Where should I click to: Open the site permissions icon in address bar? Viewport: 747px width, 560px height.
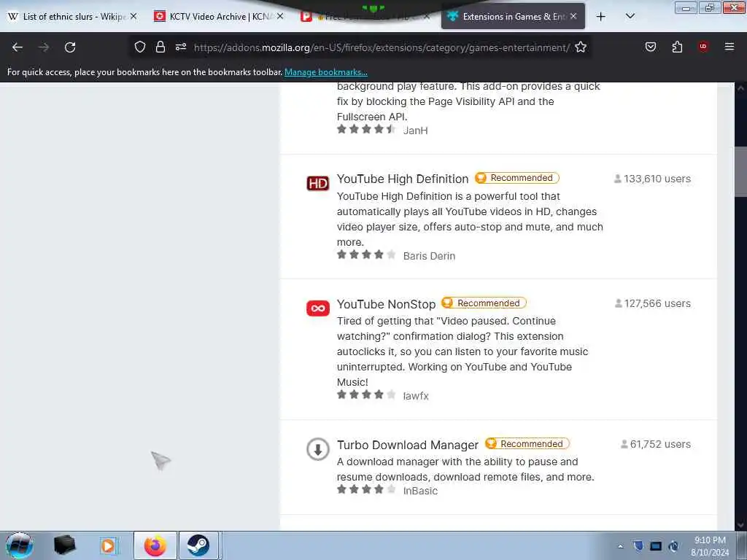181,47
